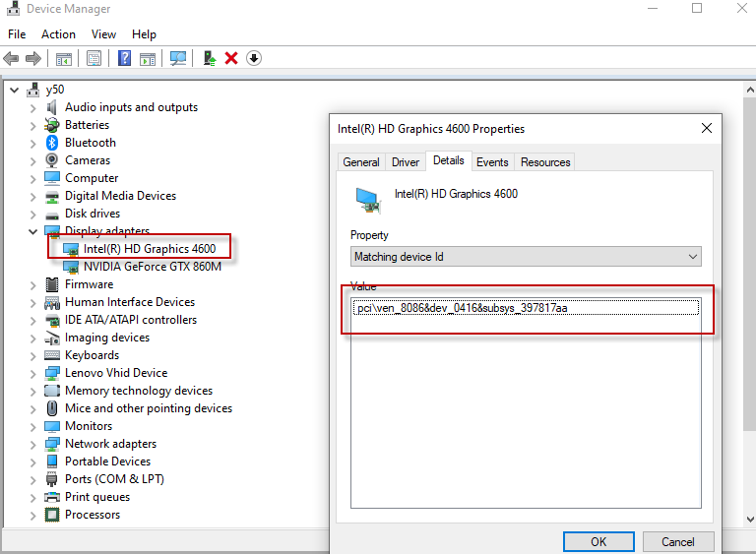Open the View menu
The height and width of the screenshot is (554, 756).
(x=103, y=34)
